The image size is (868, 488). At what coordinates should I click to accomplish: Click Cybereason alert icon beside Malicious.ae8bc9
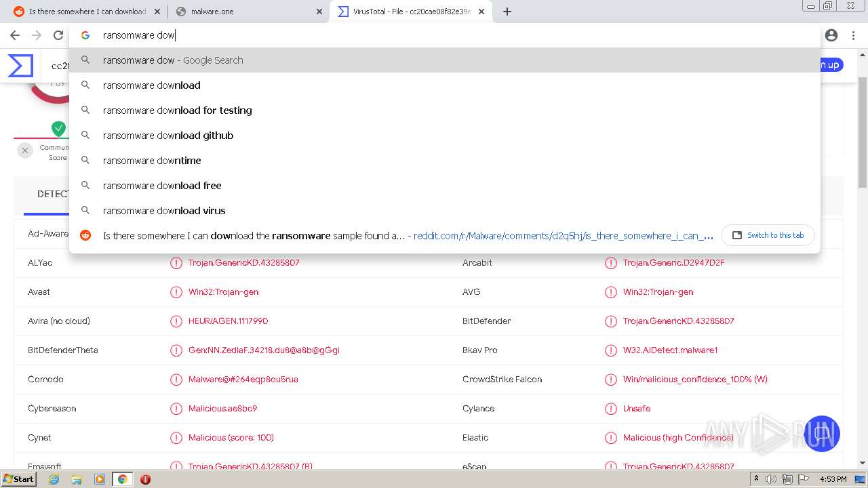click(x=176, y=409)
